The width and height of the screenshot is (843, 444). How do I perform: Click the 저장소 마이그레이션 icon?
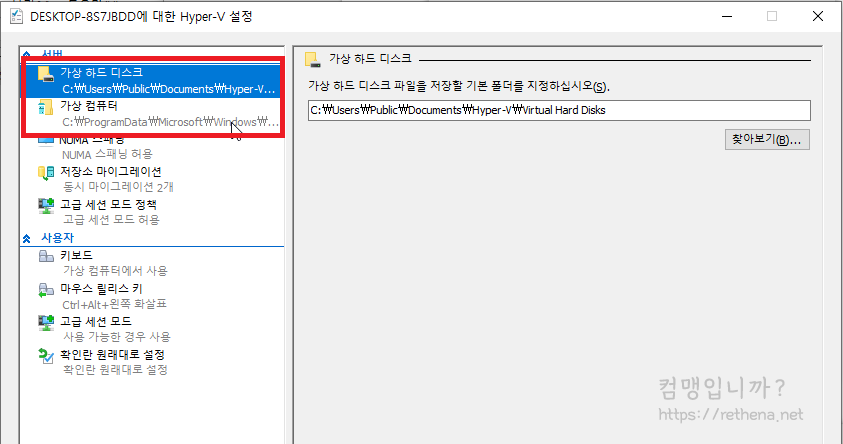click(46, 173)
